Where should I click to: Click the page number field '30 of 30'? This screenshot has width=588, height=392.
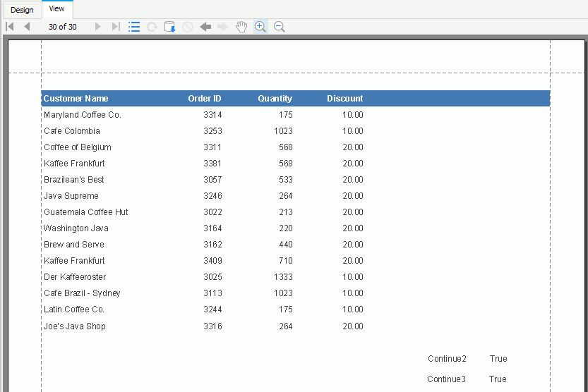point(62,27)
